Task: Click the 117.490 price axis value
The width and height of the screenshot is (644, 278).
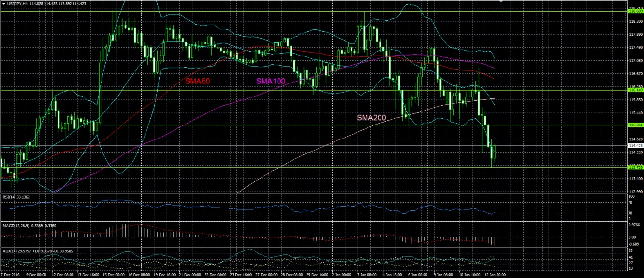Action: click(635, 48)
